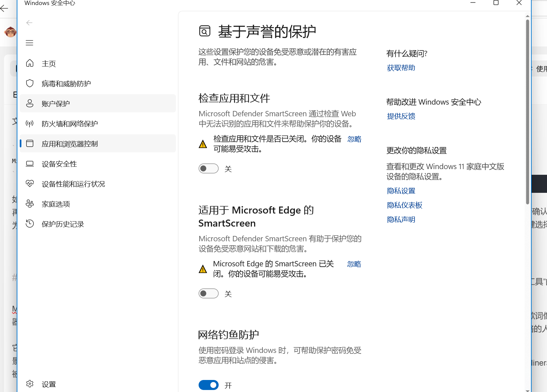Go to 病毒和威胁防护
The image size is (547, 392).
98,83
